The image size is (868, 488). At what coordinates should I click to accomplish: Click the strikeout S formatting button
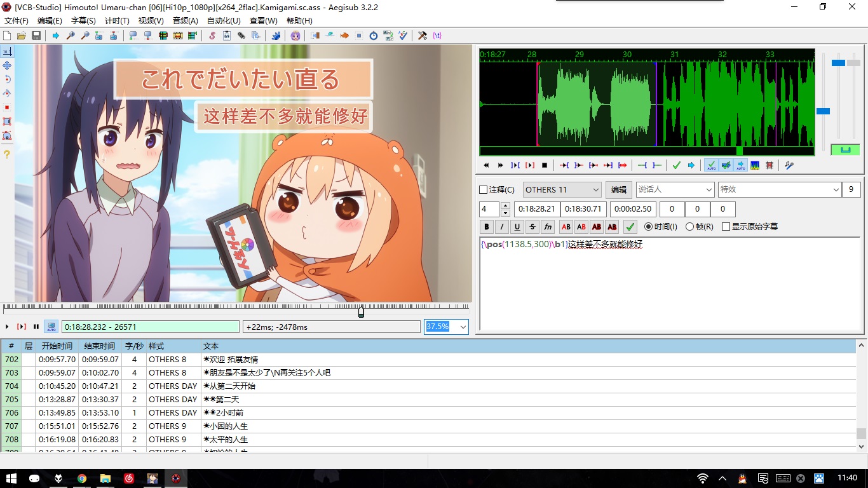pos(532,226)
